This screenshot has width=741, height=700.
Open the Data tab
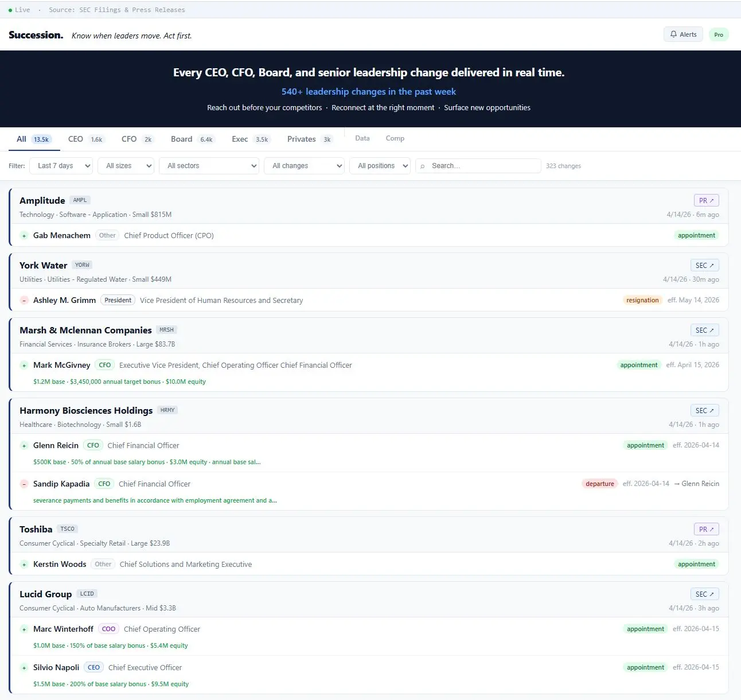point(362,138)
